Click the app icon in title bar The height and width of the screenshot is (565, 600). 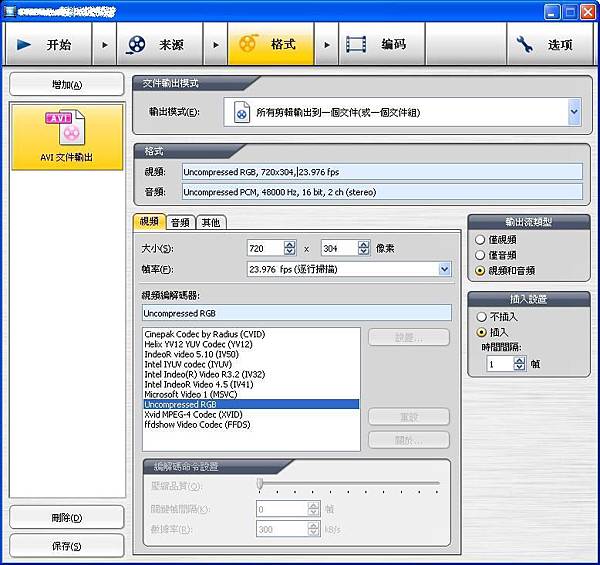[9, 11]
